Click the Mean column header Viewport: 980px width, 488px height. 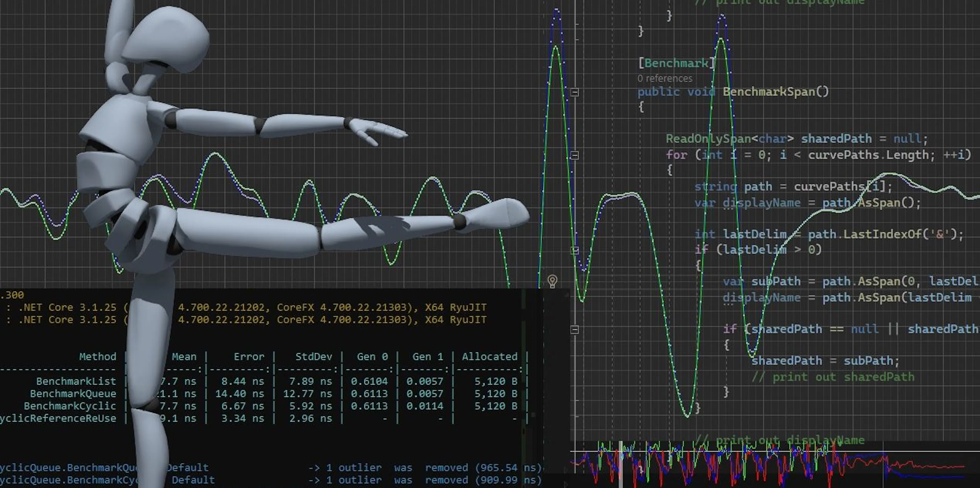pyautogui.click(x=184, y=356)
